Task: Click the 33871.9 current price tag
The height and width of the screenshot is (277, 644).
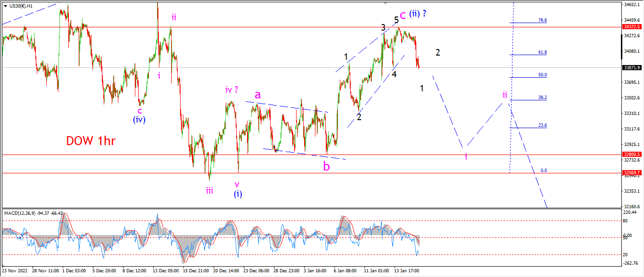Action: click(x=632, y=67)
